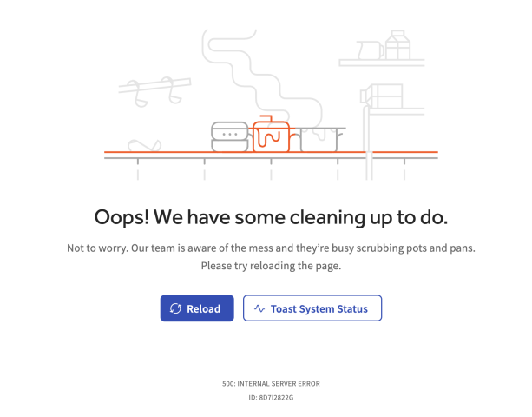The width and height of the screenshot is (532, 417).
Task: Click the hanging ladles illustration
Action: tap(154, 90)
